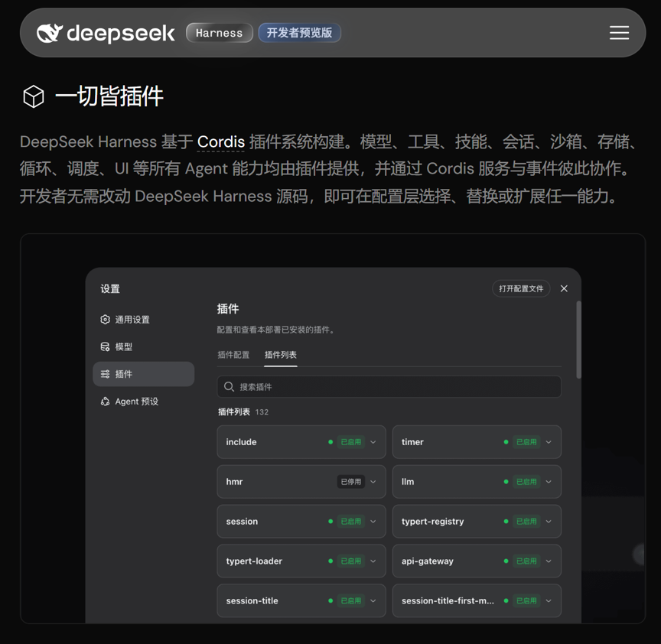661x644 pixels.
Task: Click the cube icon beside 一切皆插件
Action: click(x=34, y=96)
